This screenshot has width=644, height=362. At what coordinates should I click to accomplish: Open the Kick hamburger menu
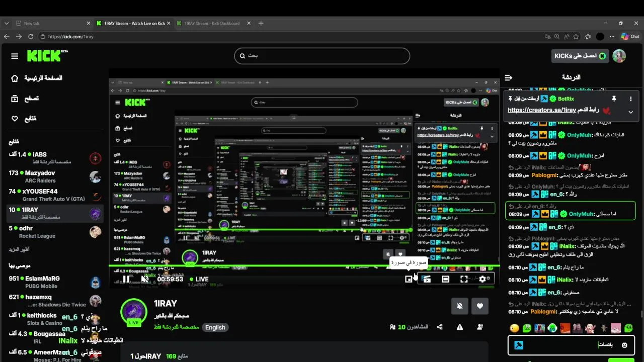[x=15, y=56]
